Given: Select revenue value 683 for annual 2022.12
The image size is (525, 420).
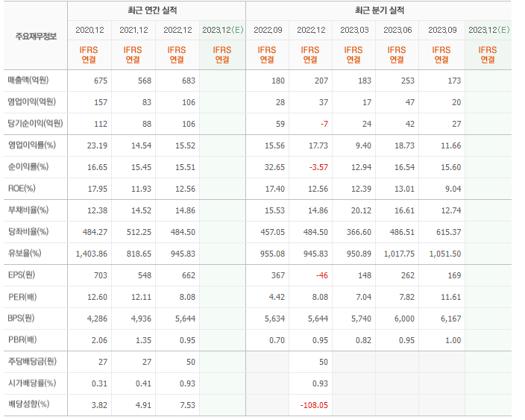Looking at the screenshot, I should (x=189, y=81).
